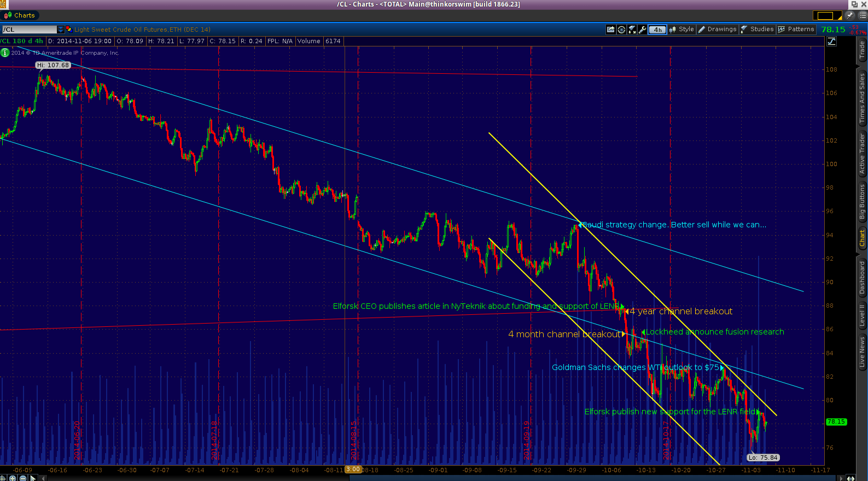Click the pin window icon

pos(850,15)
